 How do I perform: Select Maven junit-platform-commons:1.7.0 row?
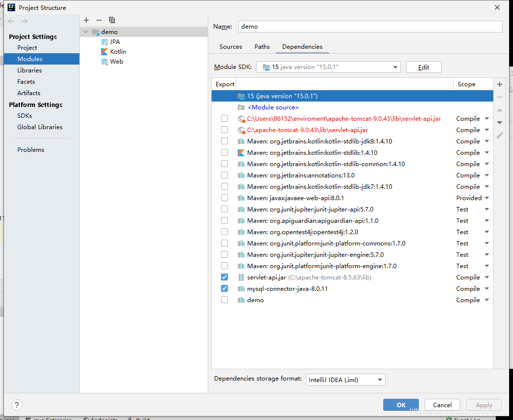[352, 244]
